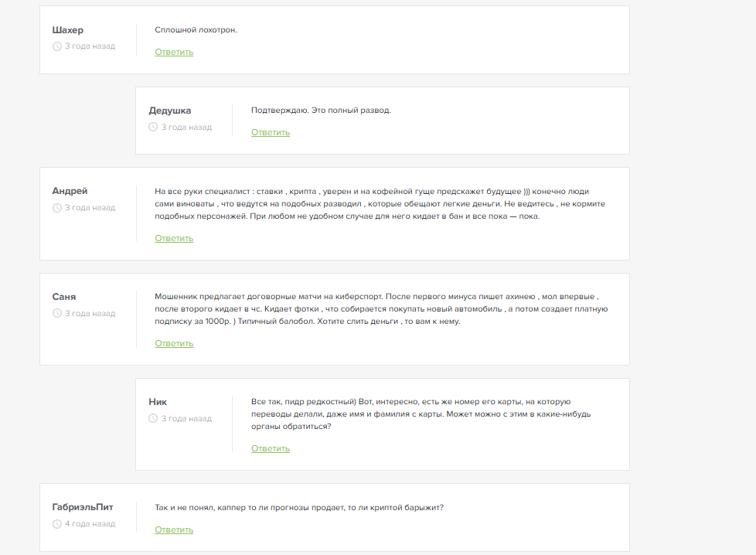Click the author name Дедушка

coord(170,111)
